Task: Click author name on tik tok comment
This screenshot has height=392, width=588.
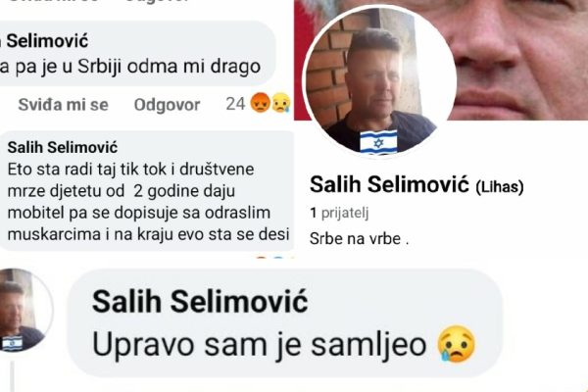Action: 63,147
